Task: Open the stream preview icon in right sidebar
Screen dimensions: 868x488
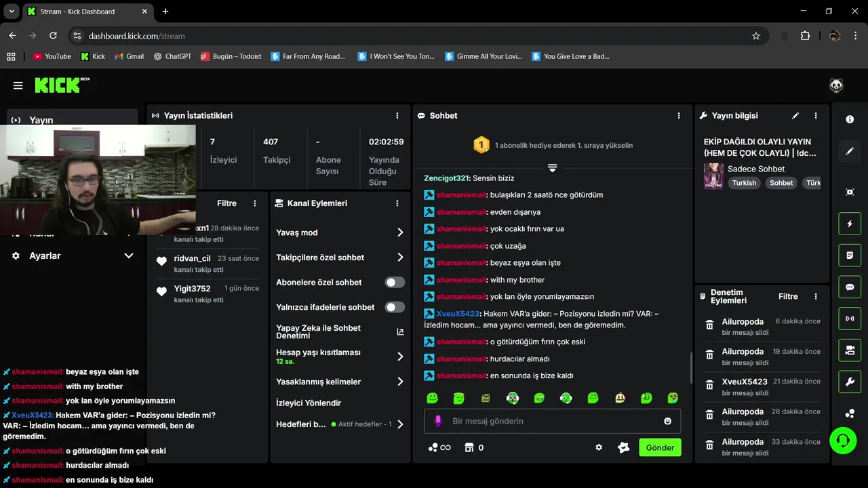Action: coord(850,192)
